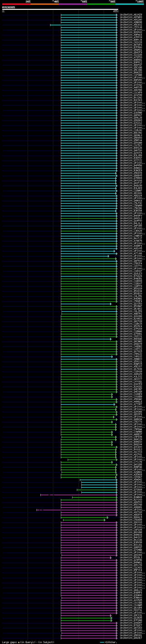Open hit UniRef100_Q10353
Viewport: 146px width, 644px height.
coord(131,304)
